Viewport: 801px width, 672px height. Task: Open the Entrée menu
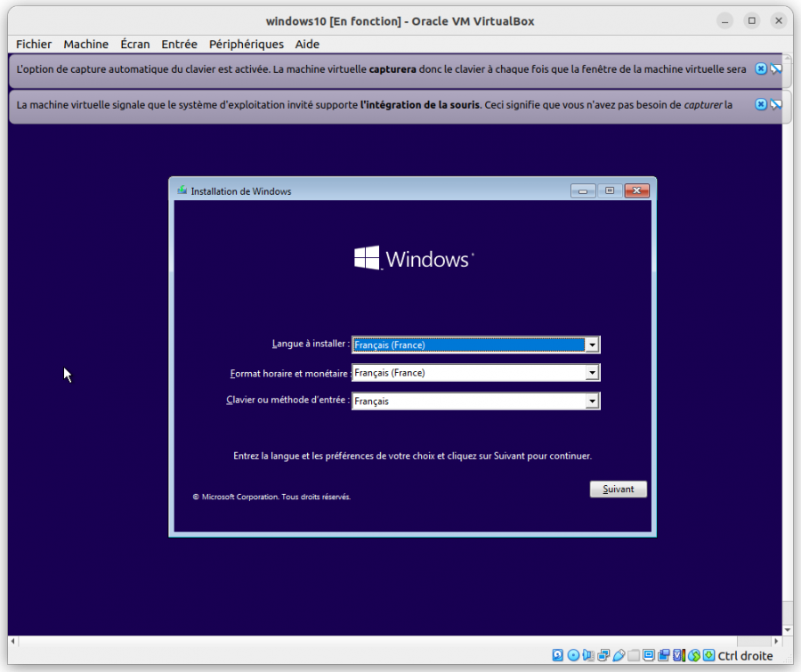click(x=179, y=44)
